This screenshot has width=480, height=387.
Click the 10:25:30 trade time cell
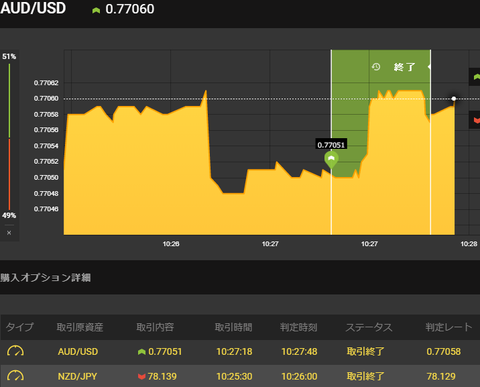(x=234, y=376)
